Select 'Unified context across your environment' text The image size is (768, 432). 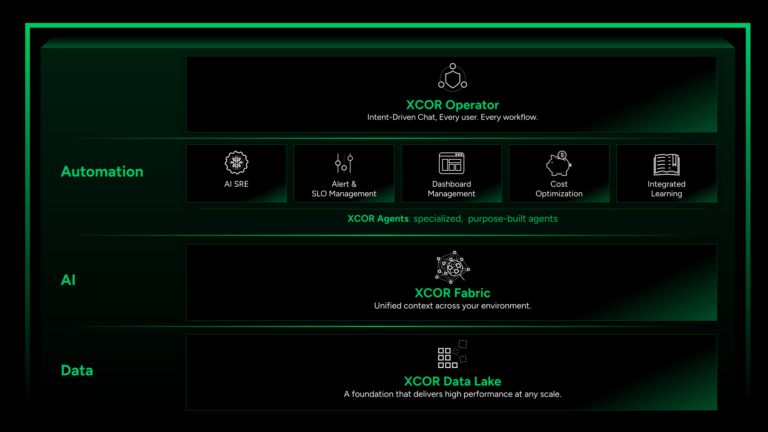tap(453, 306)
